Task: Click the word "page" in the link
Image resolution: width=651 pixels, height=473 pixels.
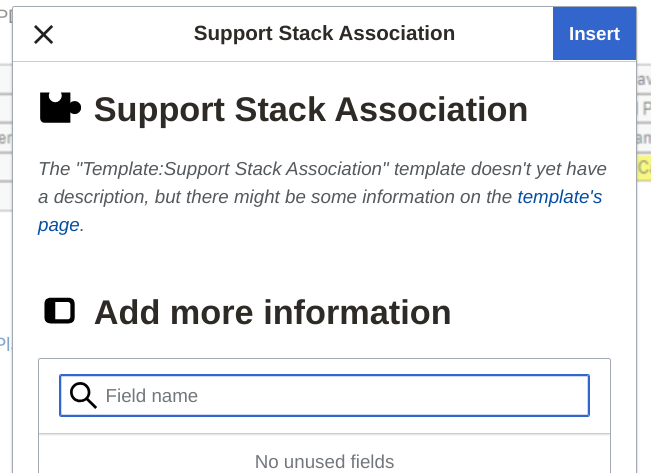Action: (58, 225)
